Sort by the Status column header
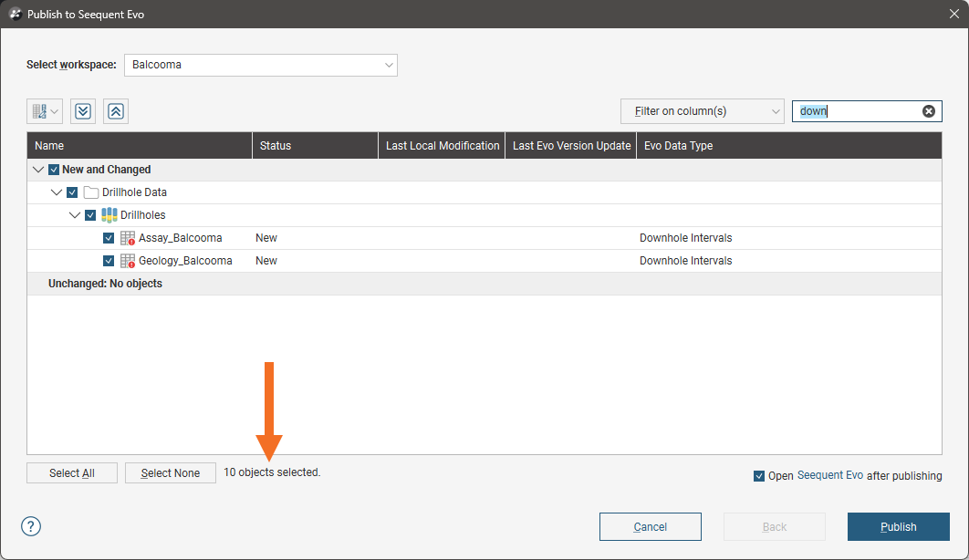The image size is (969, 560). 315,146
